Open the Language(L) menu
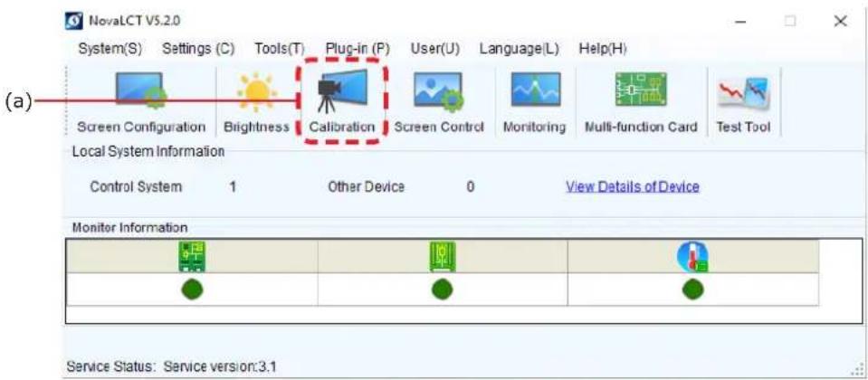Screen dimensions: 868x380 click(520, 49)
